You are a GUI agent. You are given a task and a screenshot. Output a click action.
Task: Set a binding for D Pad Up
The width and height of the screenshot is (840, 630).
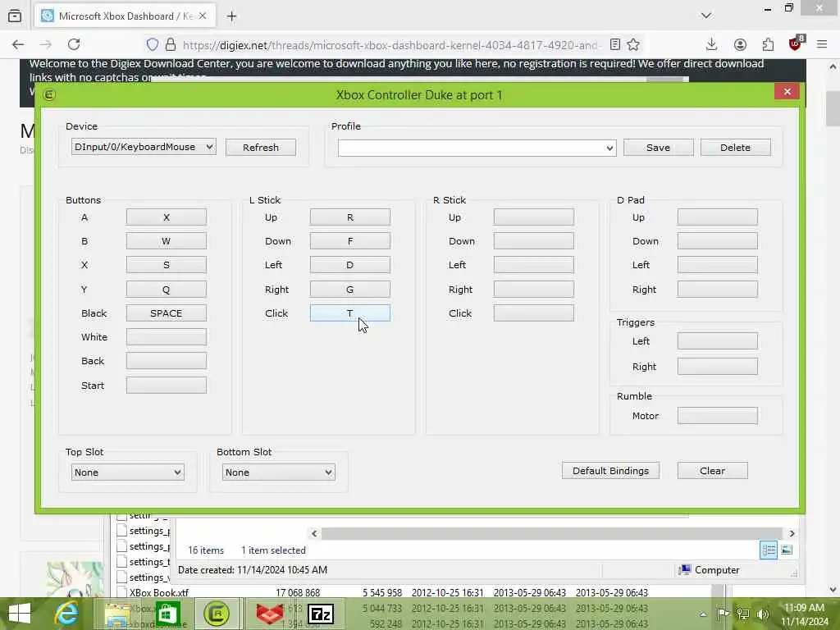pos(717,217)
